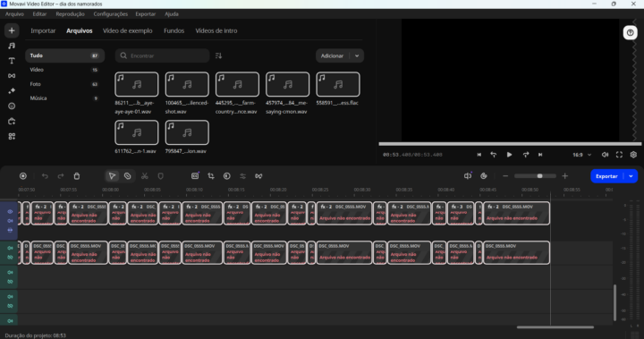Toggle video track link icon below mute
The height and width of the screenshot is (339, 644).
pos(10,230)
